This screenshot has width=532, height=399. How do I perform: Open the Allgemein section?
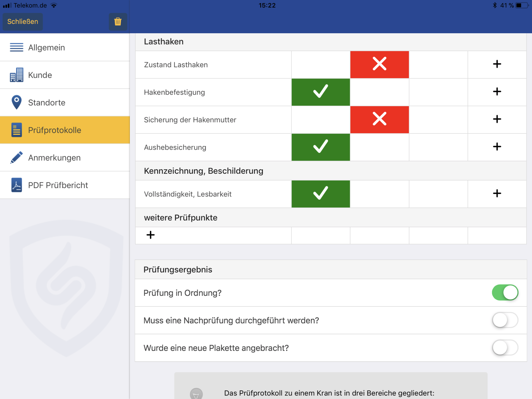point(65,47)
